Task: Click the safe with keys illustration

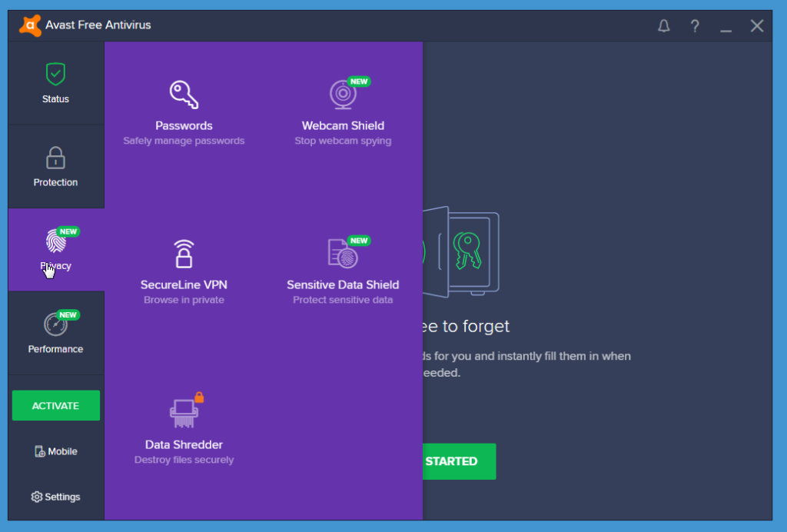Action: pyautogui.click(x=461, y=252)
